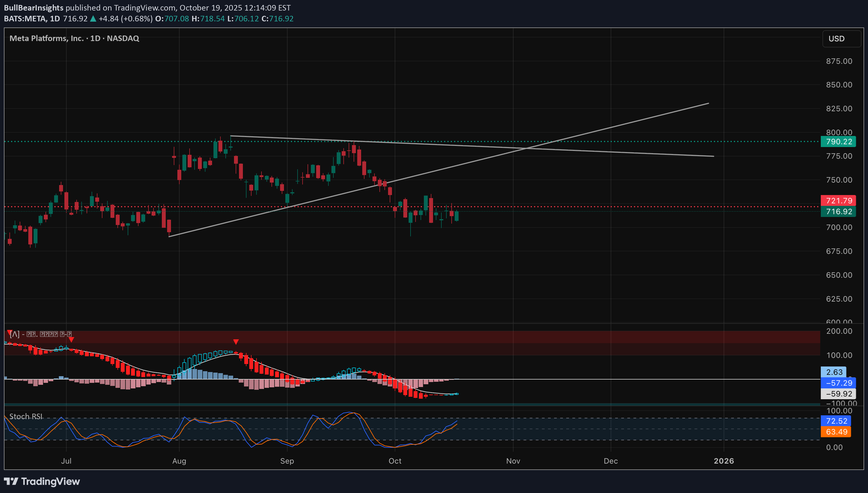The height and width of the screenshot is (493, 868).
Task: Click the red triangle beside the indicator title
Action: pyautogui.click(x=9, y=332)
